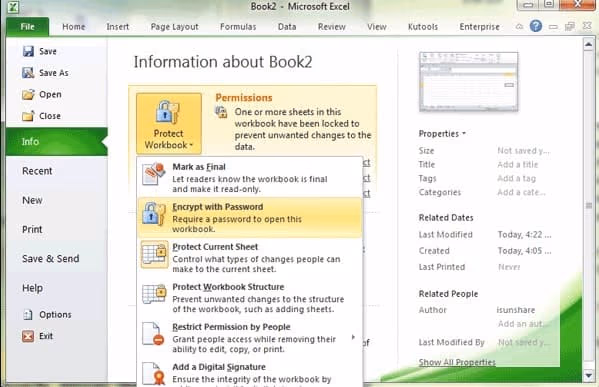The image size is (599, 387).
Task: Select Info in the backstage menu
Action: pos(57,142)
